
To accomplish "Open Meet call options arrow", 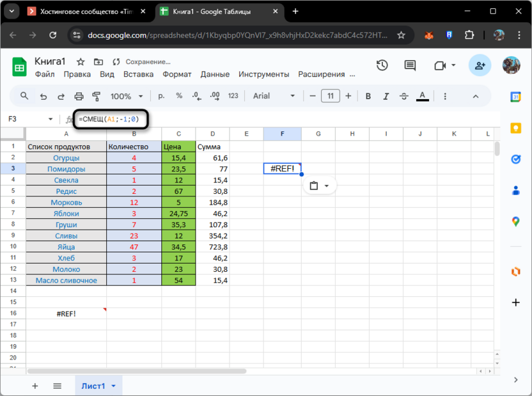I will pyautogui.click(x=453, y=65).
